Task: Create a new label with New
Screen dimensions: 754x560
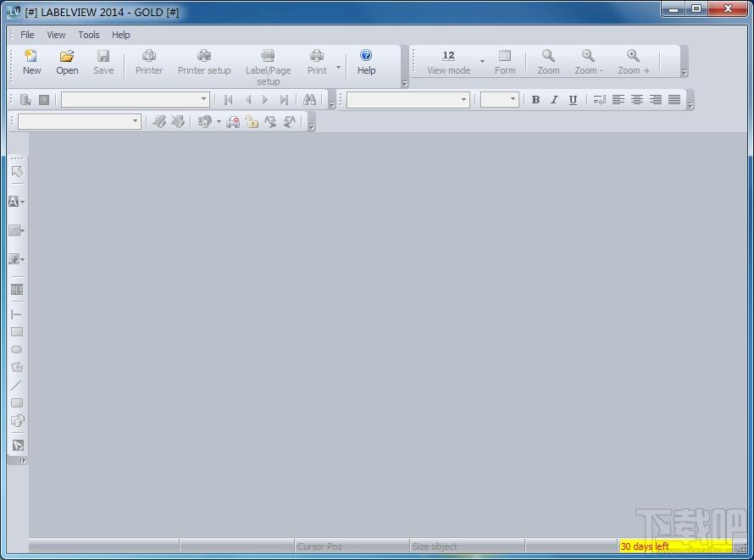Action: tap(31, 62)
